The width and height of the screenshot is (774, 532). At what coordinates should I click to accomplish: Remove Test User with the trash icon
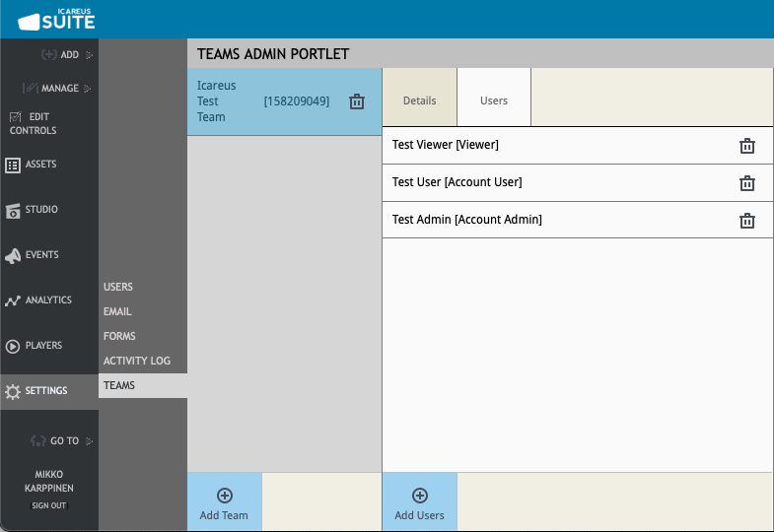747,183
